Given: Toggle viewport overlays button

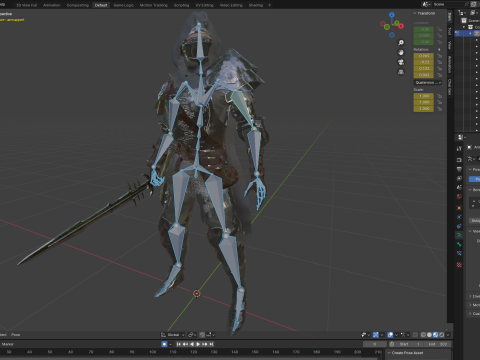Looking at the screenshot, I should [390, 335].
